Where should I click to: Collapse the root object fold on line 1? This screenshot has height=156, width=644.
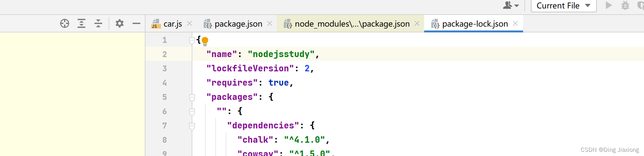(x=192, y=40)
